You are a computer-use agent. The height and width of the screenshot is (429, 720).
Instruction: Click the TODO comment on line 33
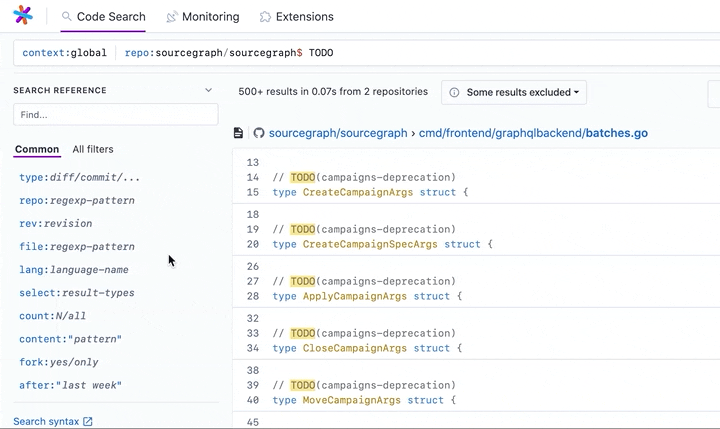pyautogui.click(x=364, y=333)
